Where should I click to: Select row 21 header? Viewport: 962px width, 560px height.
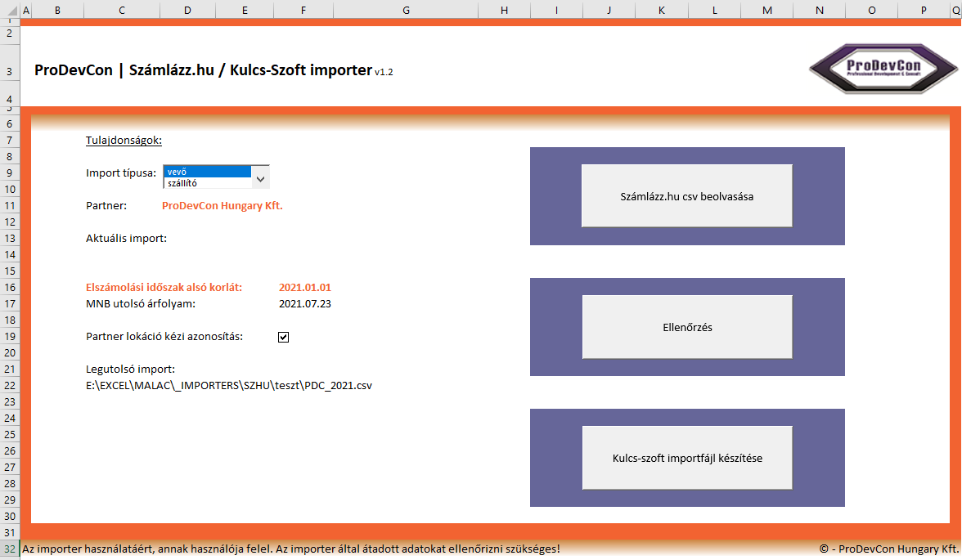click(x=10, y=370)
